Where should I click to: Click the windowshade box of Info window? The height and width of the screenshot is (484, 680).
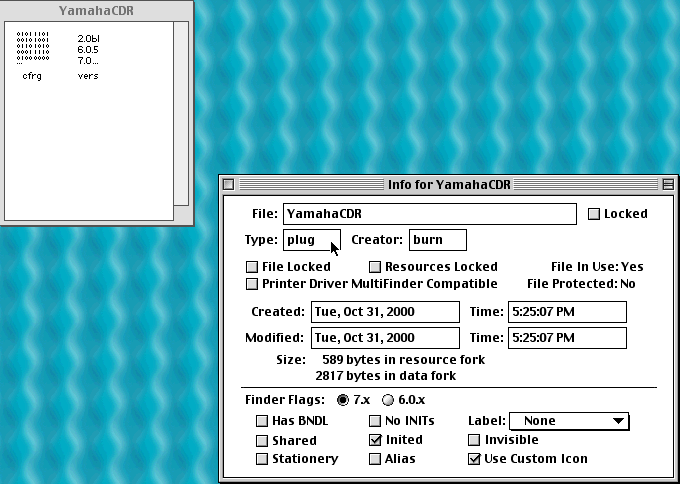click(668, 184)
